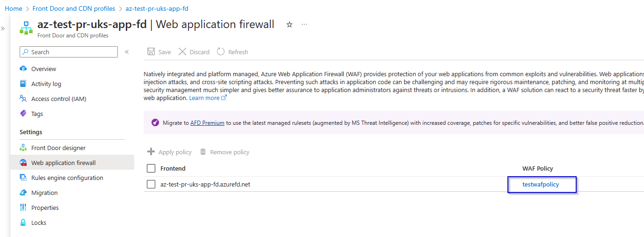Click the Discard toolbar label

point(200,52)
